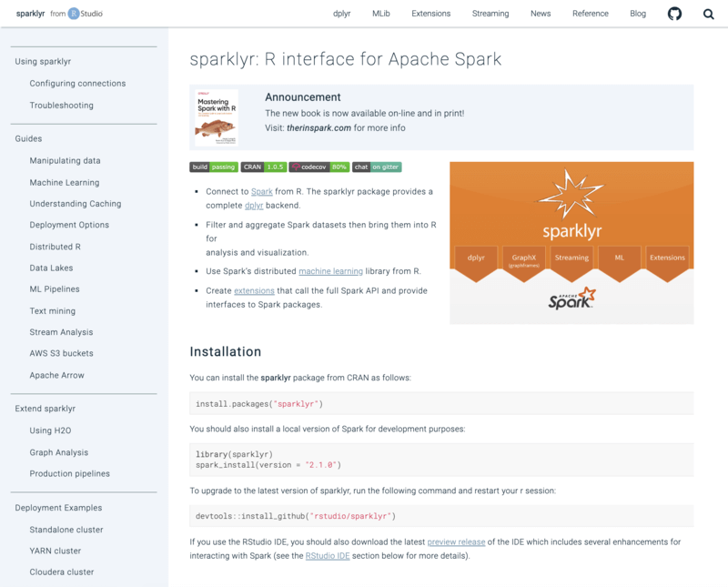Screen dimensions: 728x587
Task: Open the machine learning library link
Action: [330, 271]
